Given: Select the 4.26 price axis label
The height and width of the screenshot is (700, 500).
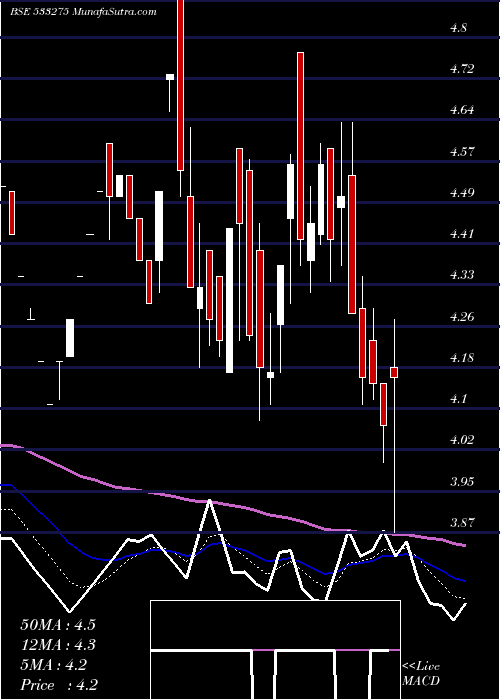Looking at the screenshot, I should (x=462, y=317).
